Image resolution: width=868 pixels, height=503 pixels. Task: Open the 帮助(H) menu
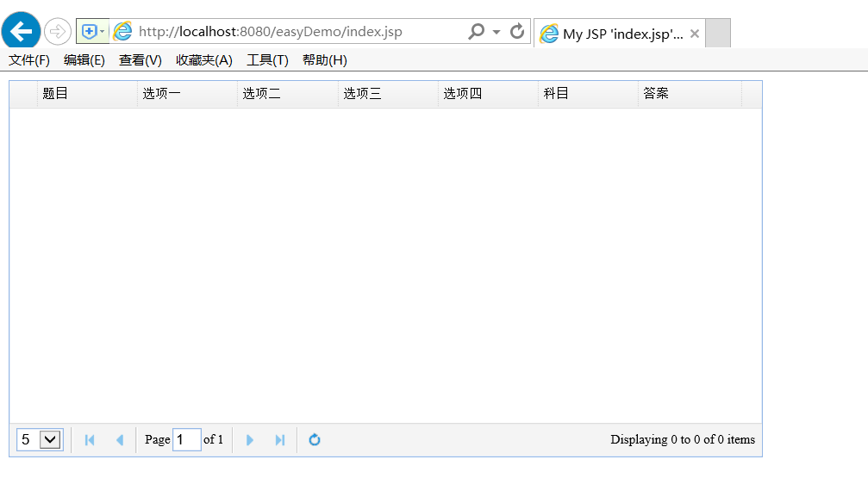point(325,60)
